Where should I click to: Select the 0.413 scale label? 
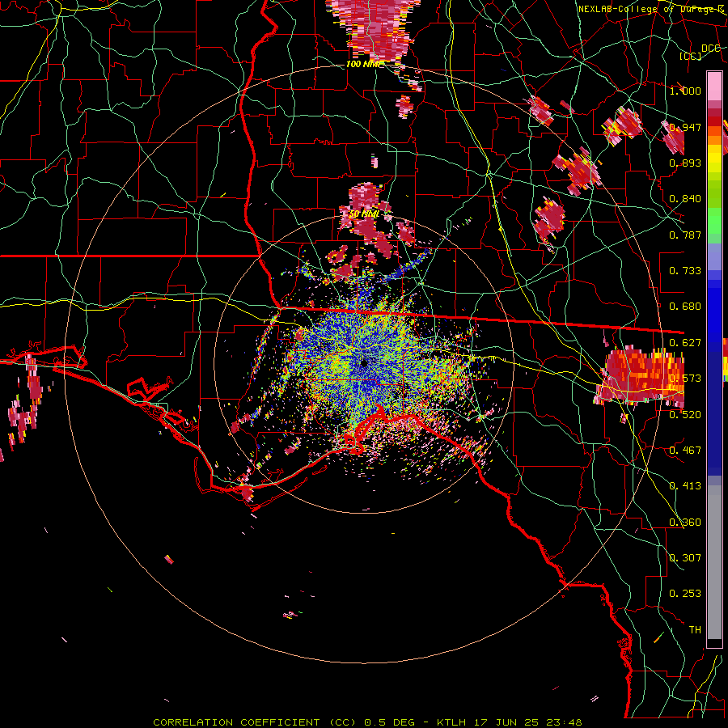[685, 486]
